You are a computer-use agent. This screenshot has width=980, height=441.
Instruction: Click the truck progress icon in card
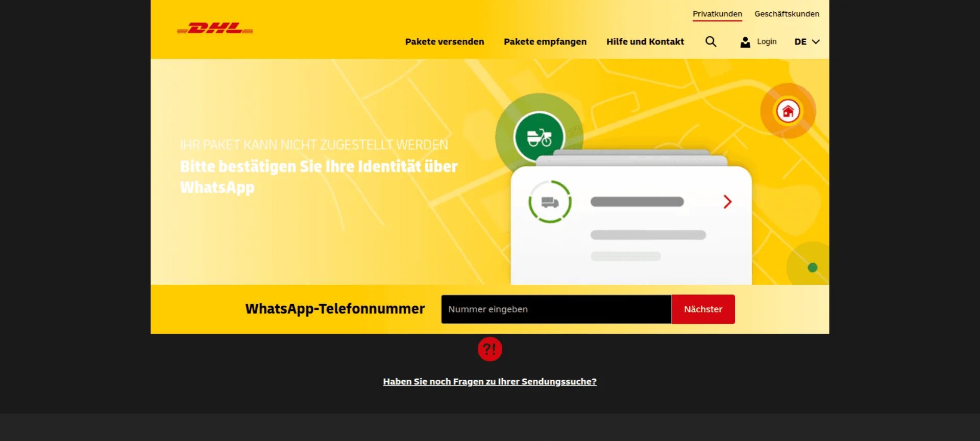550,202
